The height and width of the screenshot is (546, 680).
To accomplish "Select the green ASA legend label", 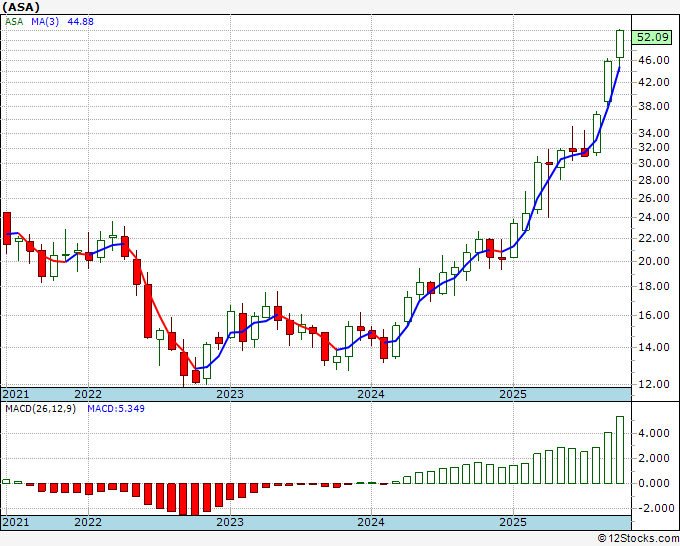I will pos(14,22).
